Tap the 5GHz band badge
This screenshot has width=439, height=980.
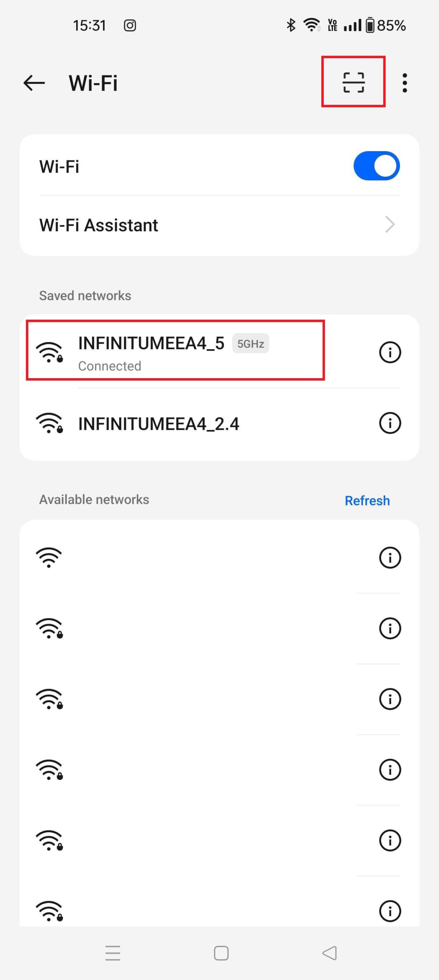tap(251, 343)
